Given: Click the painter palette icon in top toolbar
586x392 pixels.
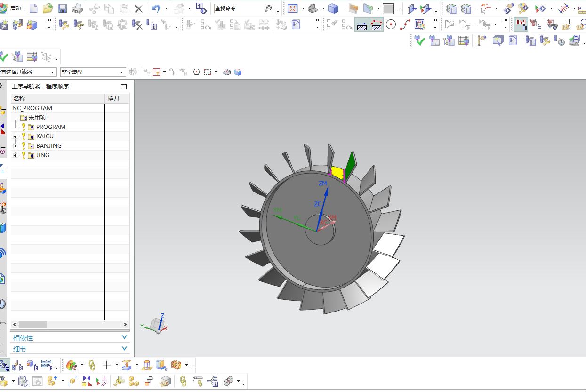Looking at the screenshot, I should point(523,8).
